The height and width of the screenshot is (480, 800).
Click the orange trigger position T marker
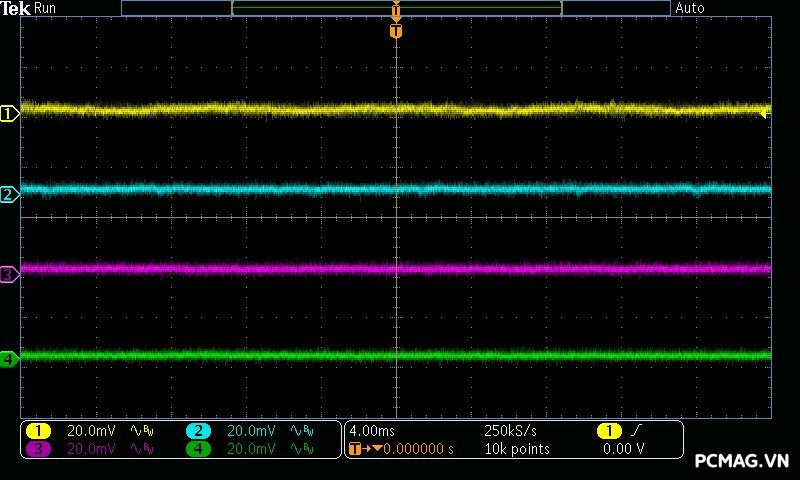pyautogui.click(x=396, y=31)
